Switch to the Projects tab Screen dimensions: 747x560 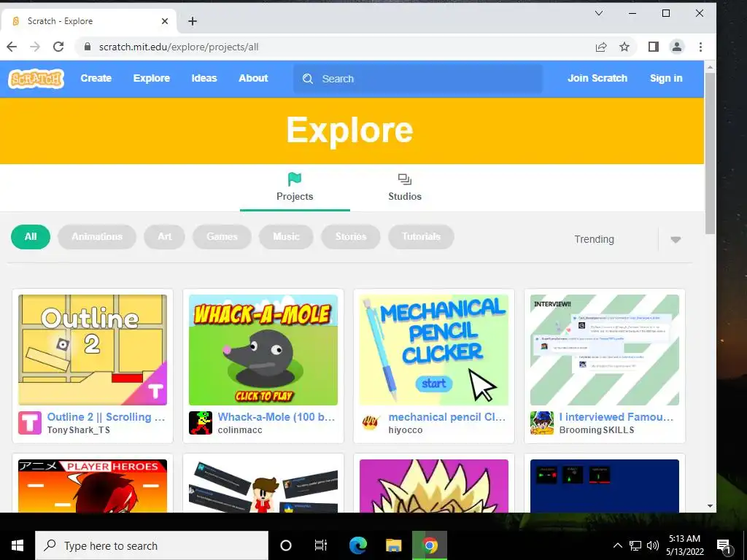[295, 189]
